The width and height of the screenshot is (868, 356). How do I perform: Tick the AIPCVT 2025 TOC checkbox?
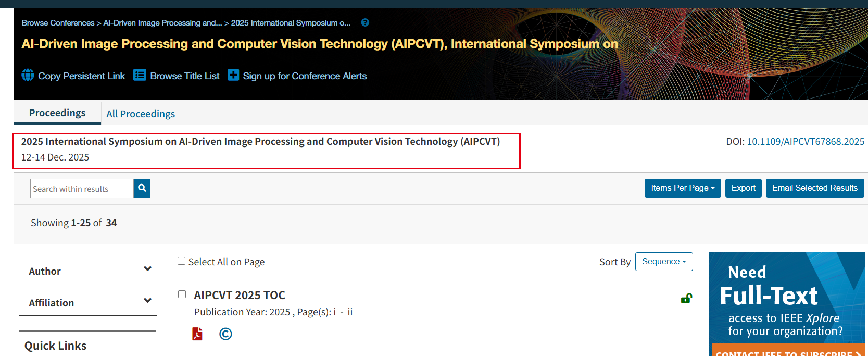[x=182, y=294]
